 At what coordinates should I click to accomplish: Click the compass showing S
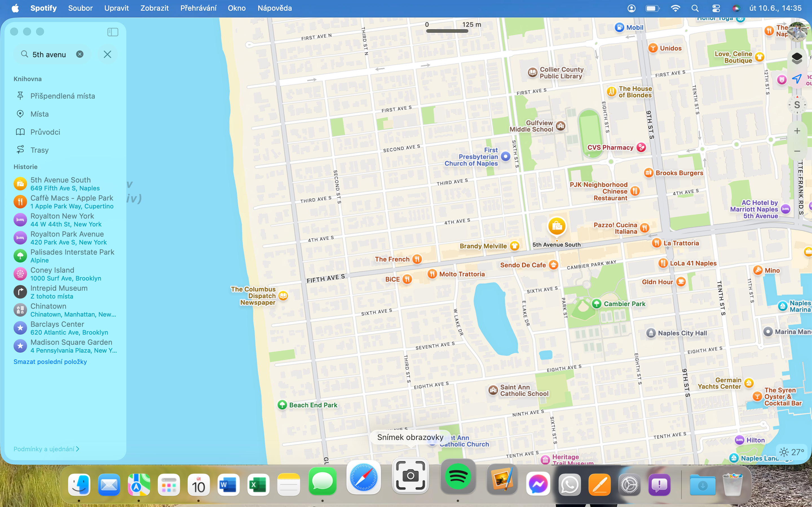coord(797,105)
